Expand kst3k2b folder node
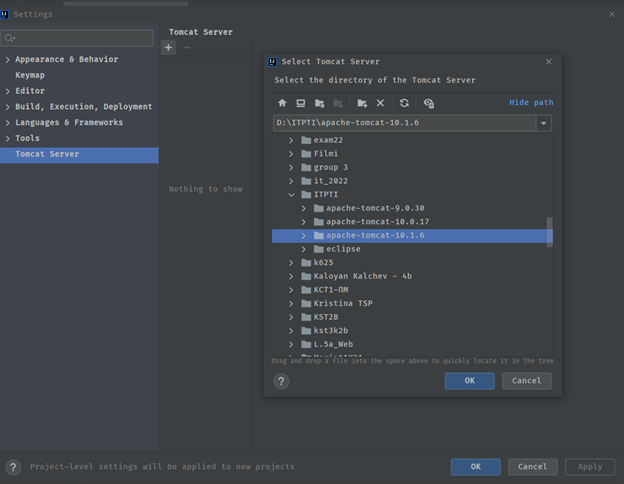 [291, 331]
